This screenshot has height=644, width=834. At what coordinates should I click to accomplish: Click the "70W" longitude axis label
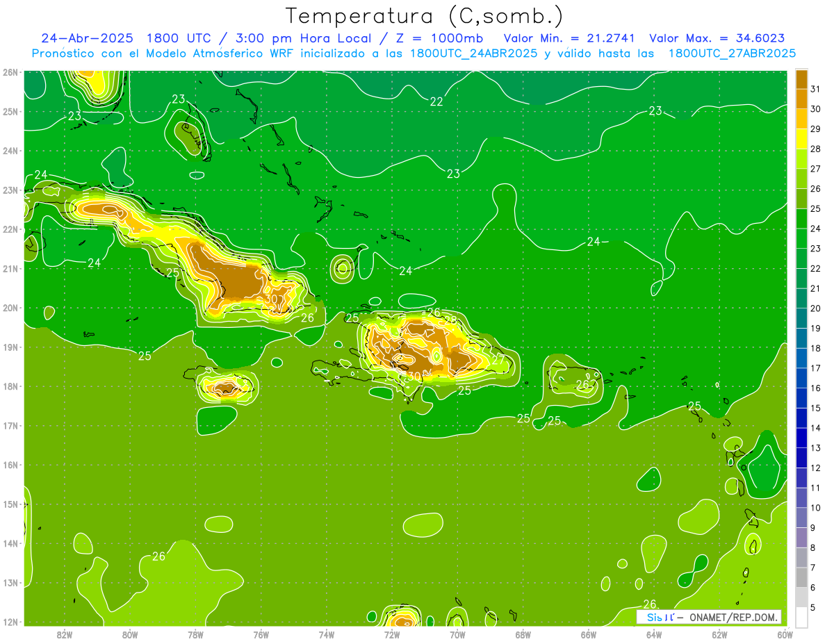457,634
